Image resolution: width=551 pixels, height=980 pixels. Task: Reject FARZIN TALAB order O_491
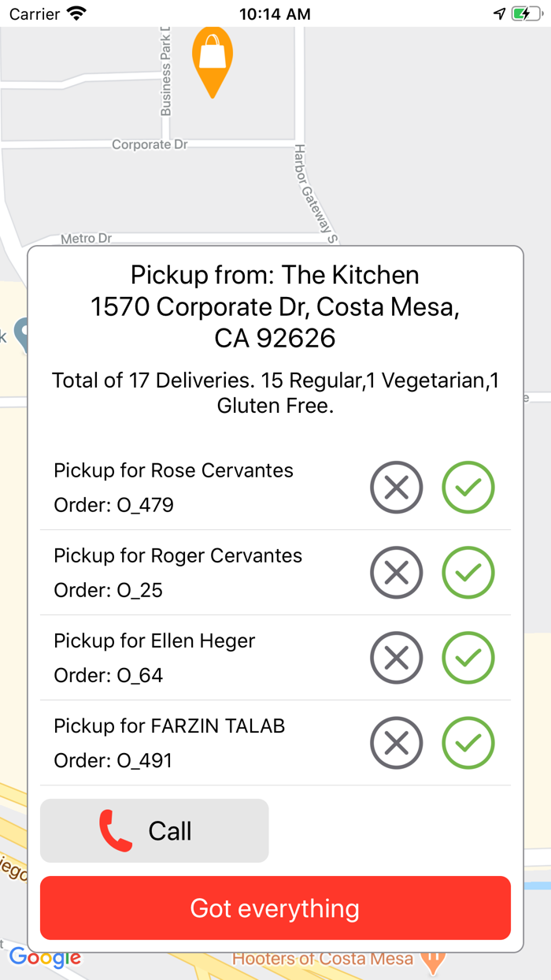[x=397, y=743]
